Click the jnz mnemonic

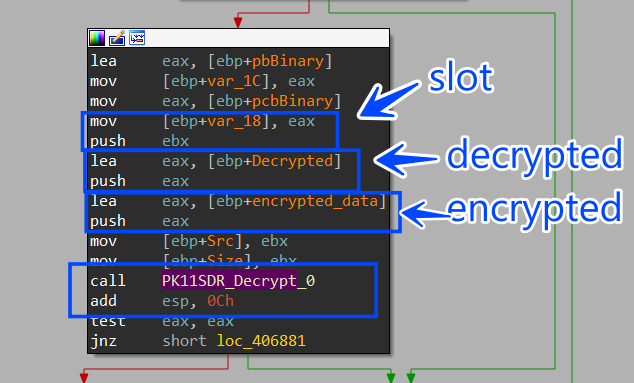(x=104, y=341)
